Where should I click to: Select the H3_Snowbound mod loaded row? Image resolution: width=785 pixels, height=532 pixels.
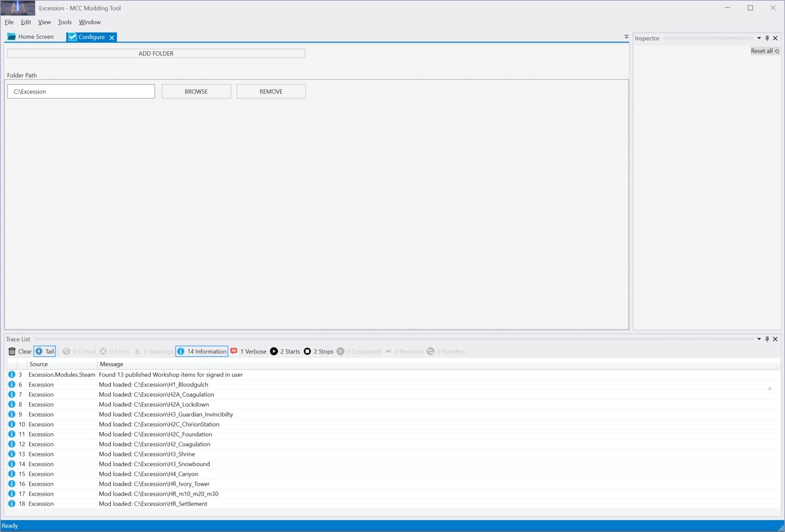click(x=393, y=464)
